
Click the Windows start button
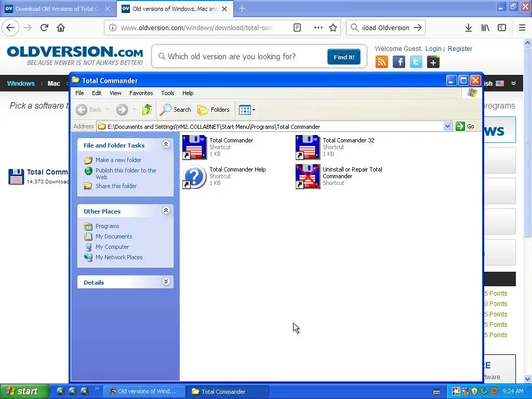click(x=24, y=392)
